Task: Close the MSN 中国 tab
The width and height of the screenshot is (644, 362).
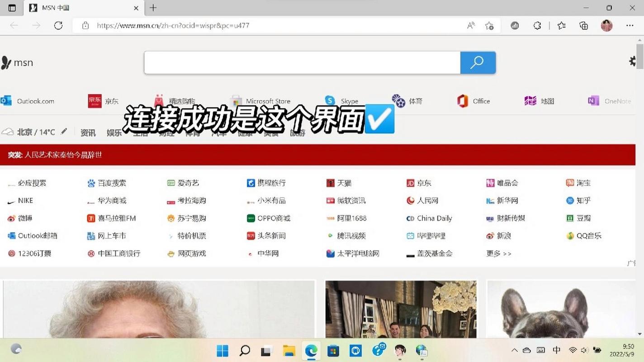Action: (x=136, y=8)
